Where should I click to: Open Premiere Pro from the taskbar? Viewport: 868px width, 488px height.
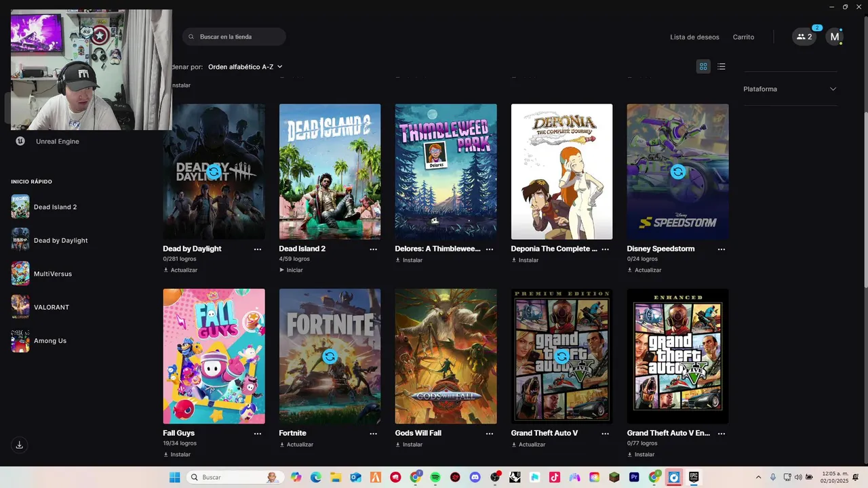(634, 477)
